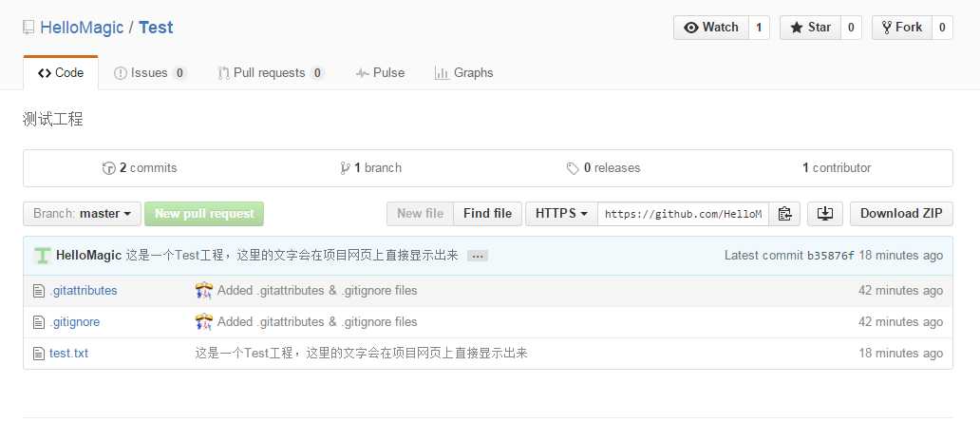Click the file icon next to test.txt

39,354
